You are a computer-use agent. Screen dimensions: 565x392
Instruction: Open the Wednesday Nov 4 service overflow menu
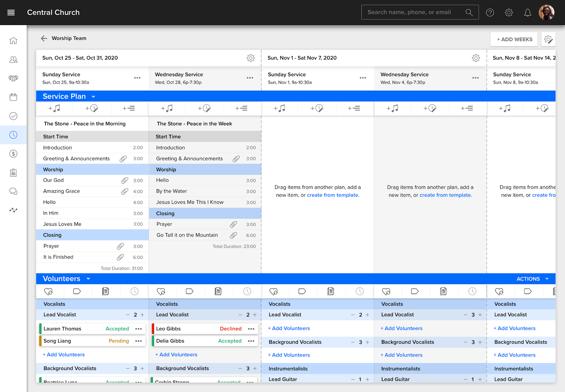[475, 78]
